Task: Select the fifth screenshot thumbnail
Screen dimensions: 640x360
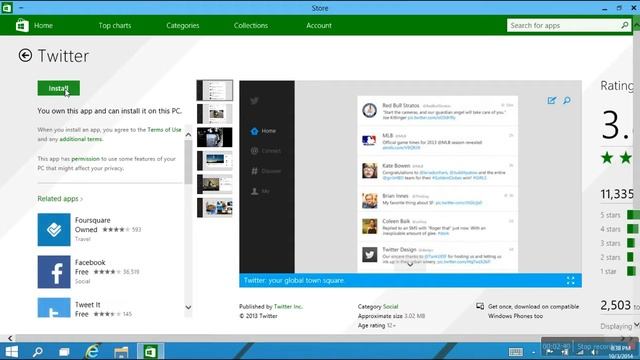Action: pos(215,184)
